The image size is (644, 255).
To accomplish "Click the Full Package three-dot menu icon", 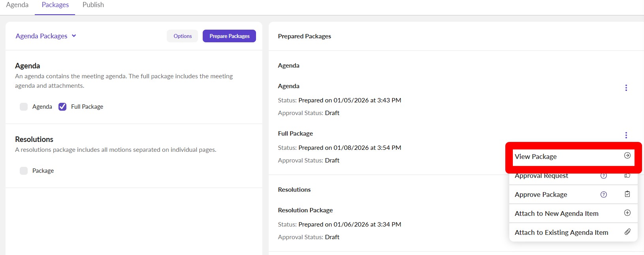I will click(x=626, y=135).
